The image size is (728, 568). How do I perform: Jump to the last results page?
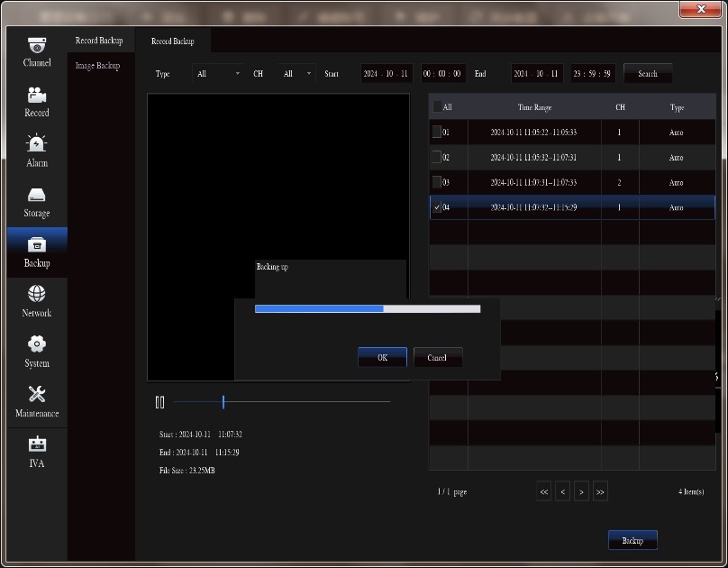coord(600,491)
